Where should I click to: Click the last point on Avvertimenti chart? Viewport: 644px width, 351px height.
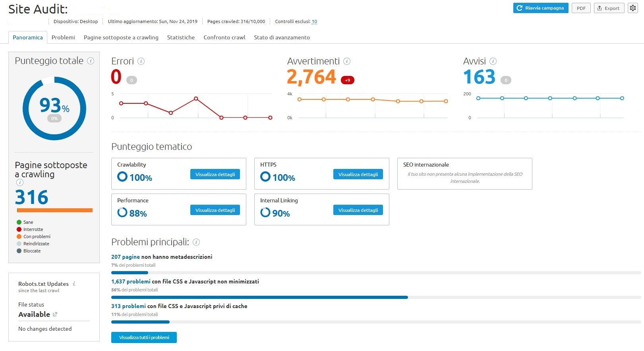(x=446, y=101)
